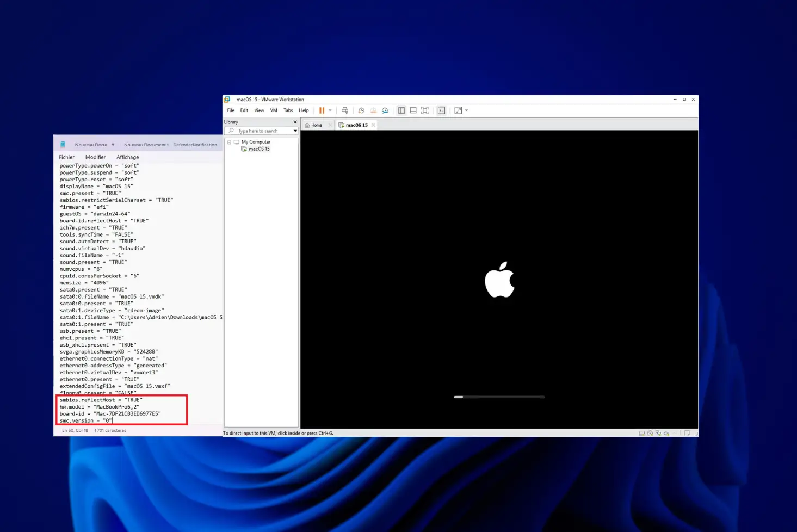Viewport: 797px width, 532px height.
Task: Open the Edit menu in VMware Workstation
Action: [x=244, y=110]
